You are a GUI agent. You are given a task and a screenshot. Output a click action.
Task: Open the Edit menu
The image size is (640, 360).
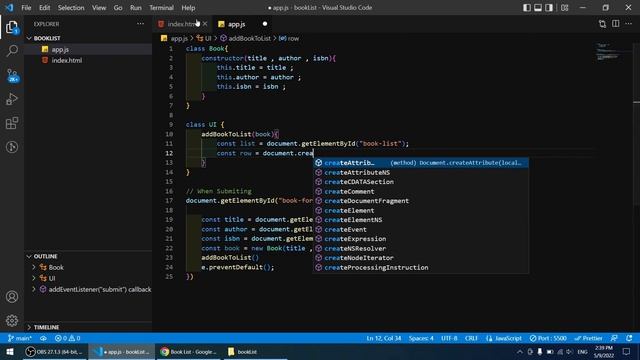[44, 7]
